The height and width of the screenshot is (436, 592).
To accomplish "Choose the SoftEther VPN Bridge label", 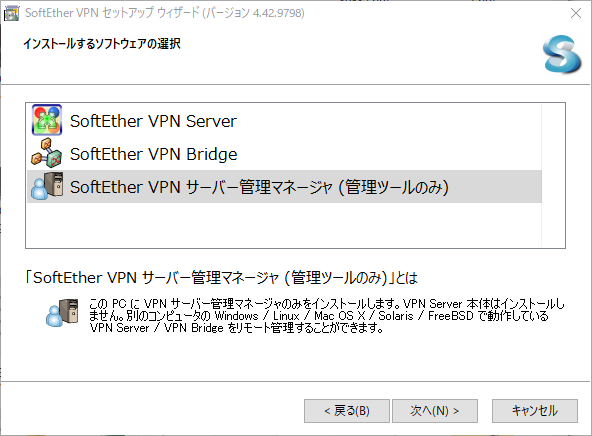I will click(154, 154).
